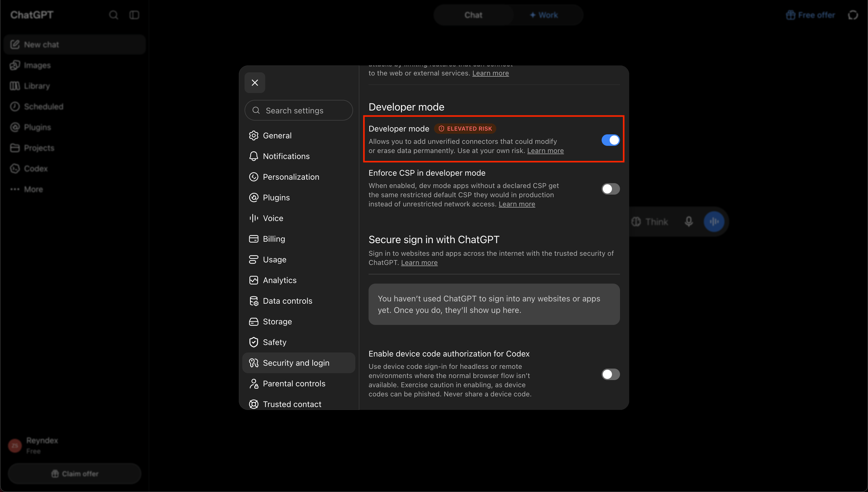Open Learn more link for Developer mode
Viewport: 868px width, 492px height.
[x=545, y=151]
